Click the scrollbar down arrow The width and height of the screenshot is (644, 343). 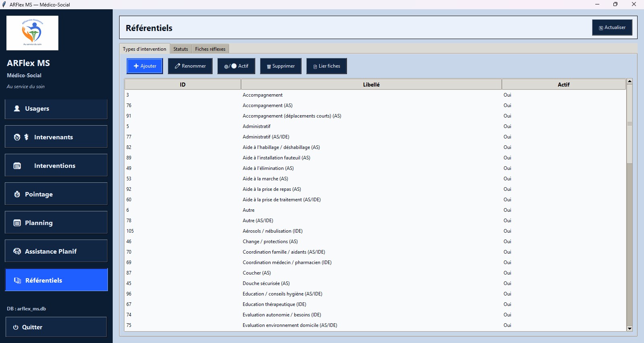pyautogui.click(x=630, y=329)
